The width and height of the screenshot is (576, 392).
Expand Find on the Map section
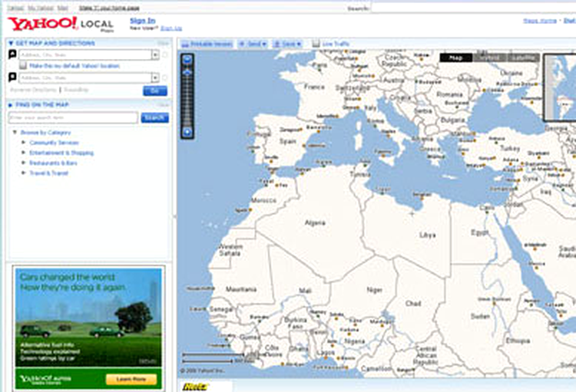pos(11,105)
